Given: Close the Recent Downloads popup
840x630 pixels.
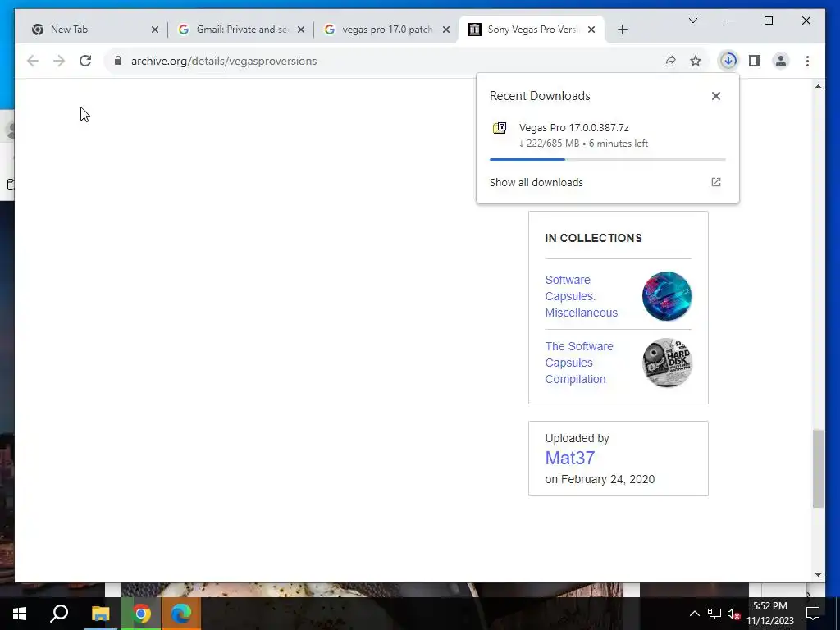Looking at the screenshot, I should click(715, 96).
